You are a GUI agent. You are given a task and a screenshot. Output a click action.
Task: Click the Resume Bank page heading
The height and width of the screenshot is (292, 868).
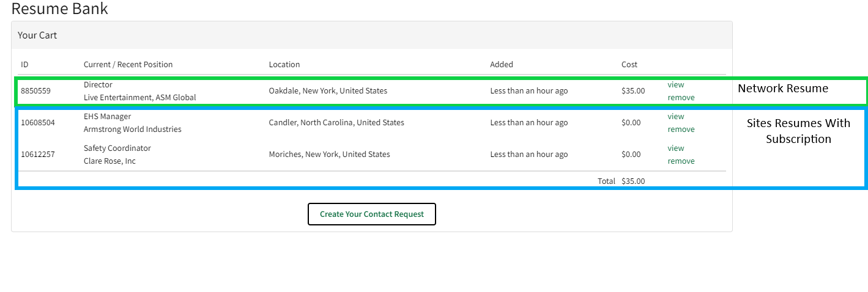59,9
